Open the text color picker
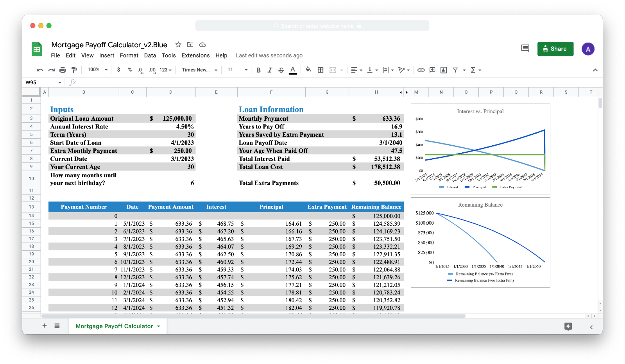 pos(292,70)
